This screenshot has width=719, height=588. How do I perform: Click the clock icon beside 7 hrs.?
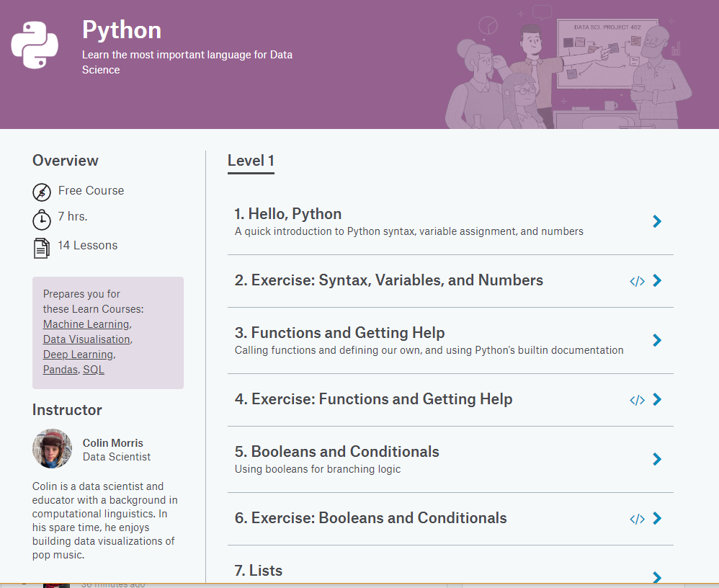click(x=42, y=218)
